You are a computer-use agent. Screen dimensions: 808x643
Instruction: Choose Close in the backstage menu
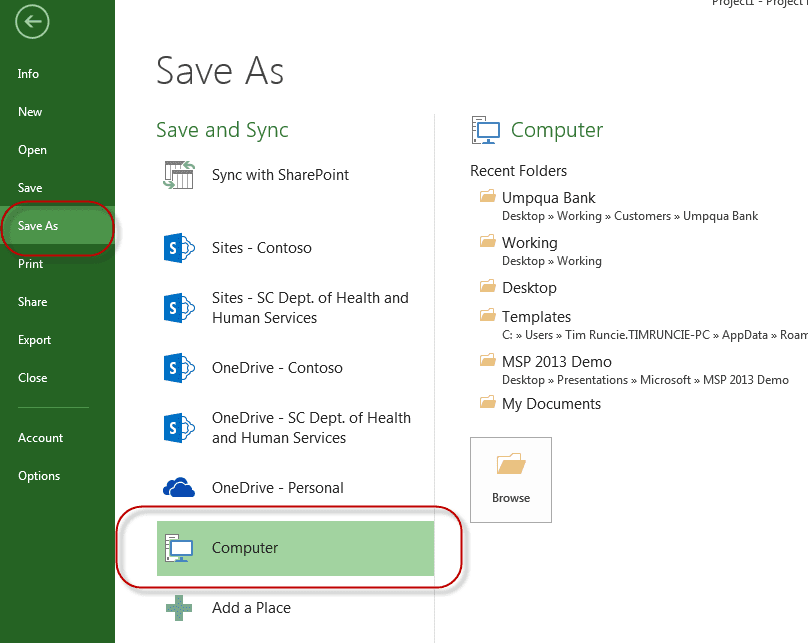tap(32, 378)
